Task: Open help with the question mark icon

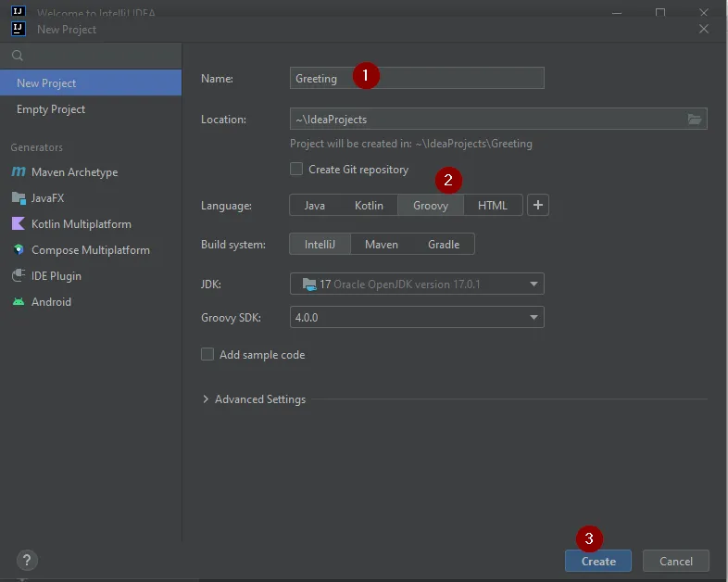Action: coord(27,560)
